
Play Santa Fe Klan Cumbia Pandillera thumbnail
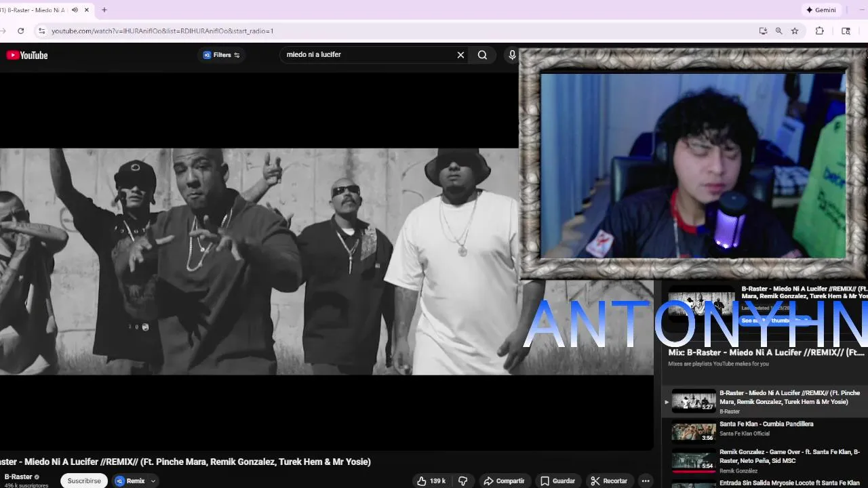(693, 432)
